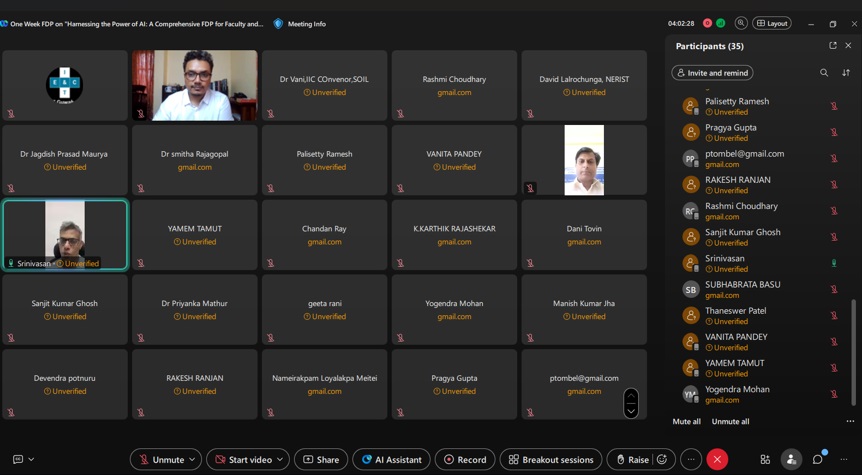
Task: Open the zoom magnifier in title bar
Action: (x=741, y=23)
